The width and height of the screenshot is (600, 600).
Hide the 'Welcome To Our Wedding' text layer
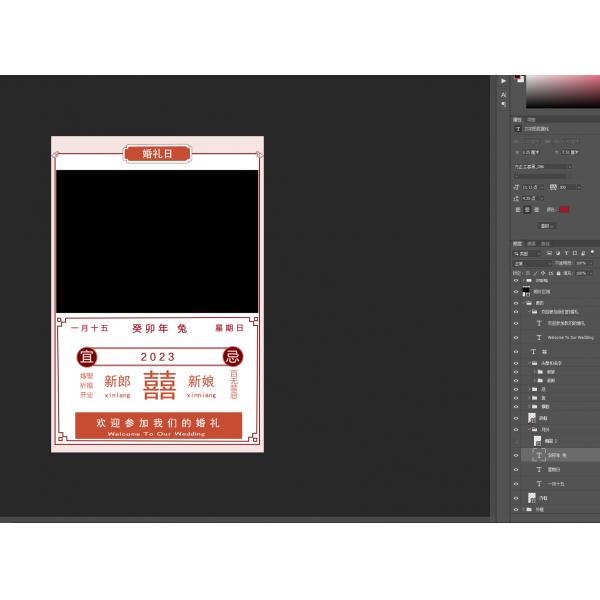point(516,338)
